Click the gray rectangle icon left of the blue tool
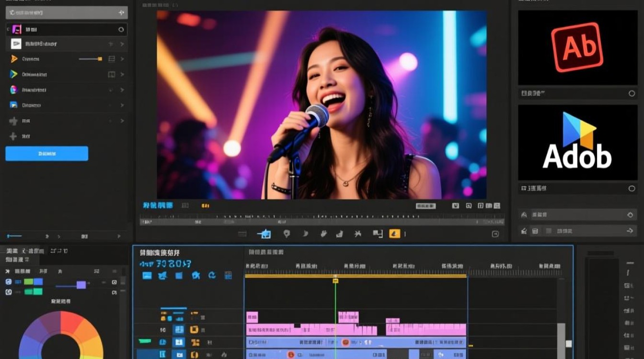This screenshot has height=359, width=644. [x=242, y=234]
